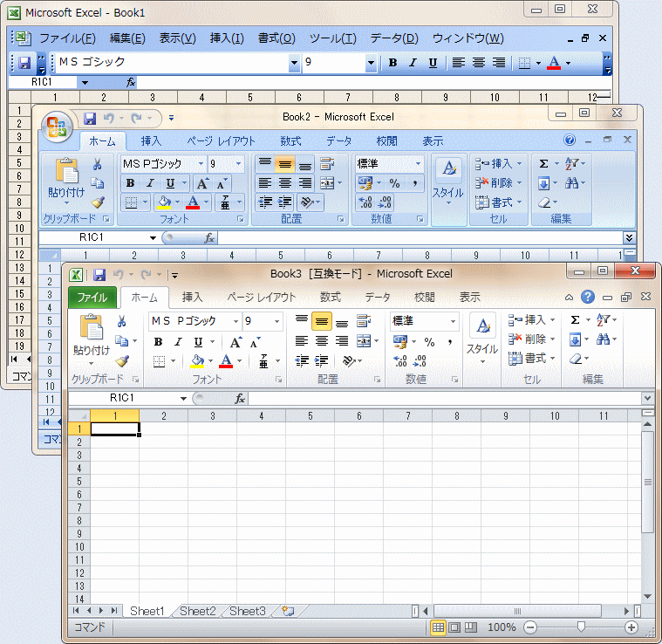Click Decrease Decimal in Book3 window
662x644 pixels.
click(x=420, y=361)
